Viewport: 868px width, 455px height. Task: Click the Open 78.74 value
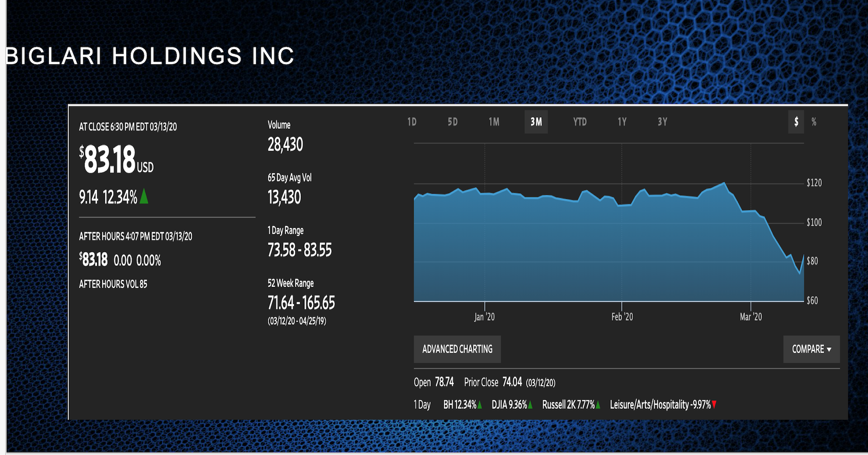444,382
